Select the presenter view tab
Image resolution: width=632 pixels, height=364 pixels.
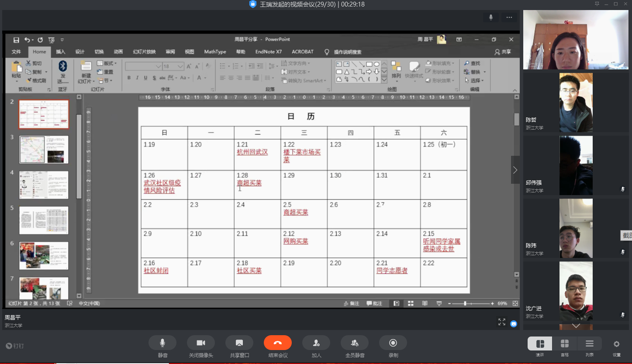pos(540,344)
